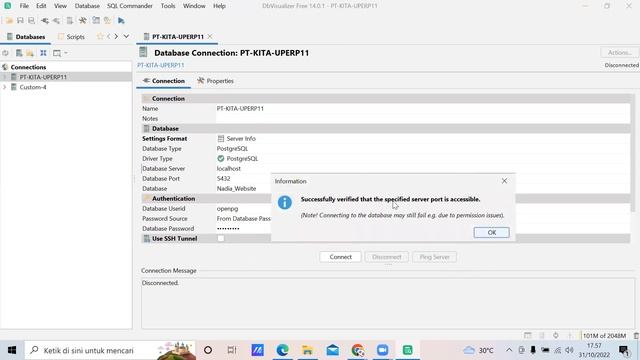
Task: Open File Explorer from the taskbar
Action: [x=307, y=350]
